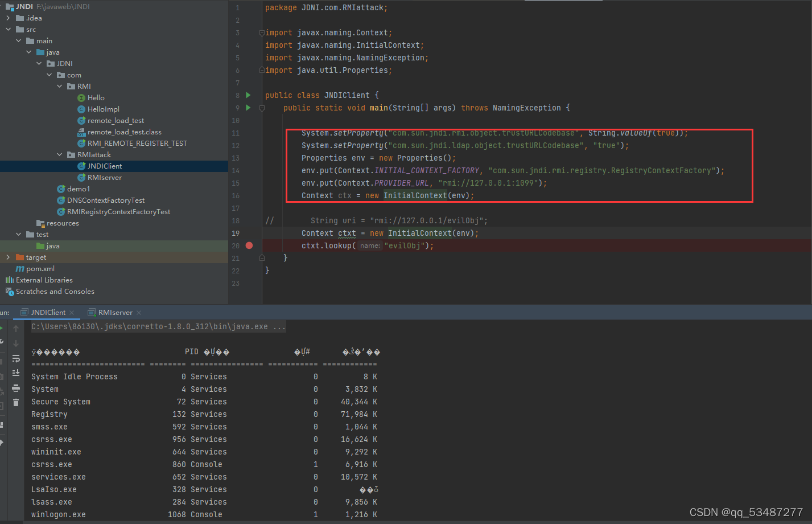This screenshot has width=812, height=524.
Task: Fold the imports block at line 3
Action: tap(262, 32)
